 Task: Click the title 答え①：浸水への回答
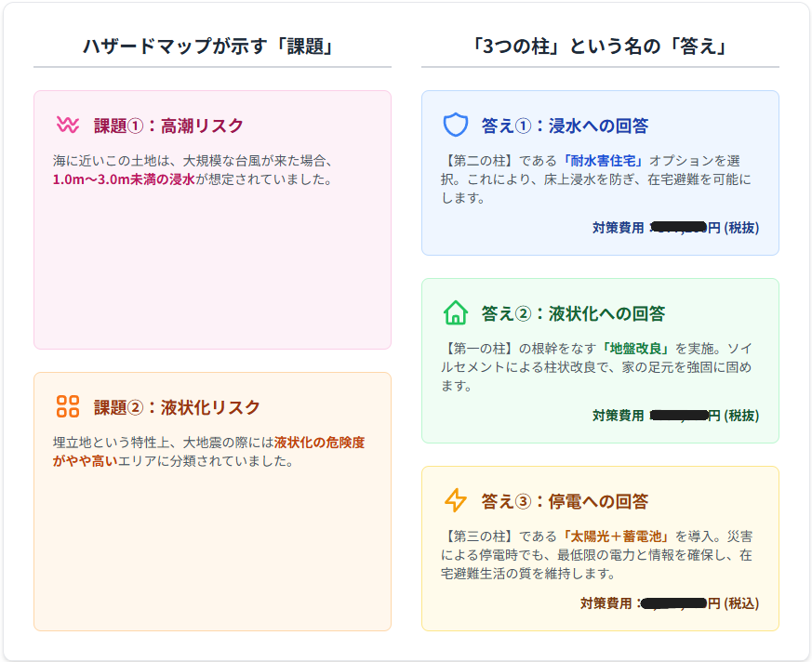coord(565,126)
